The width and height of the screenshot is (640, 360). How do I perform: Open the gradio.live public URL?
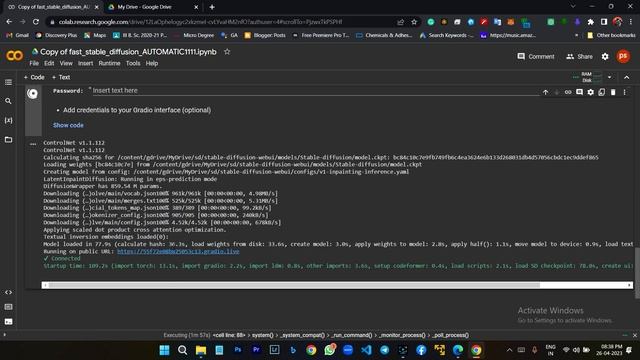point(178,251)
